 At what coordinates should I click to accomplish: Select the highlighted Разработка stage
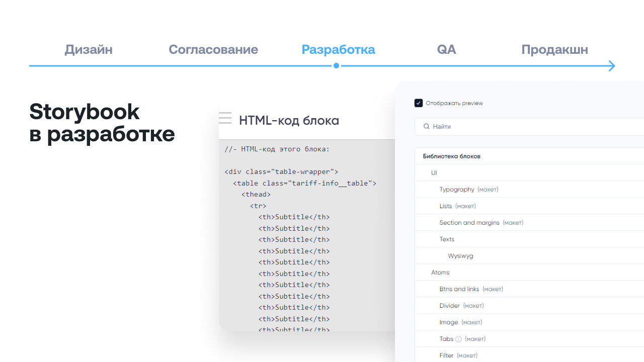tap(338, 50)
